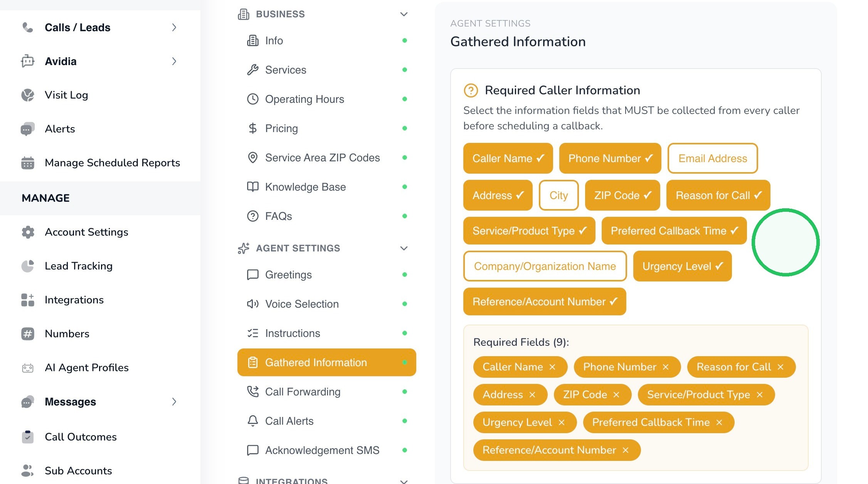Viewport: 868px width, 484px height.
Task: Expand the Avidia submenu arrow
Action: point(174,61)
